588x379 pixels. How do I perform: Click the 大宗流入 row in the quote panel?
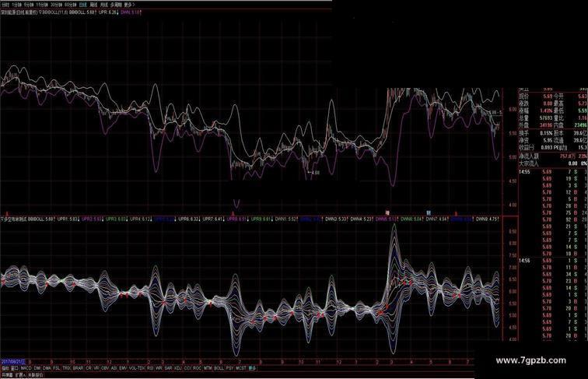click(553, 163)
